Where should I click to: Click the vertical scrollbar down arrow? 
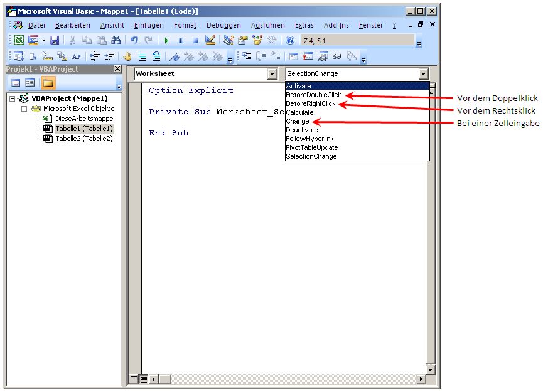tap(430, 370)
